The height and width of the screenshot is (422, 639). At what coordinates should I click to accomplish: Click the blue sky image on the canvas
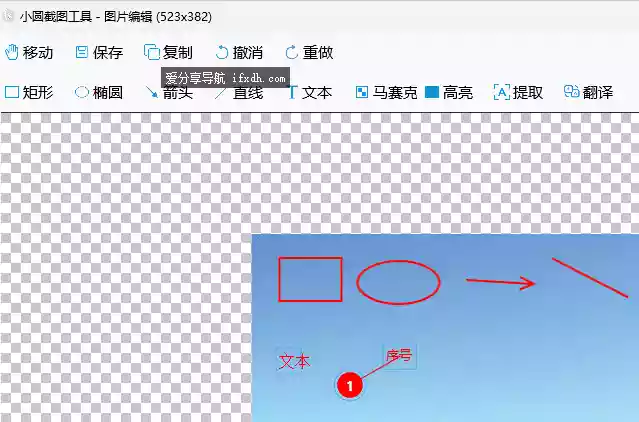[445, 328]
